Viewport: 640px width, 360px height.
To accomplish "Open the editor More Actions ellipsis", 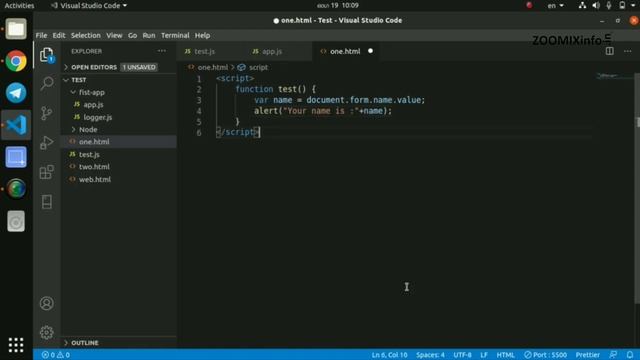I will click(x=628, y=51).
